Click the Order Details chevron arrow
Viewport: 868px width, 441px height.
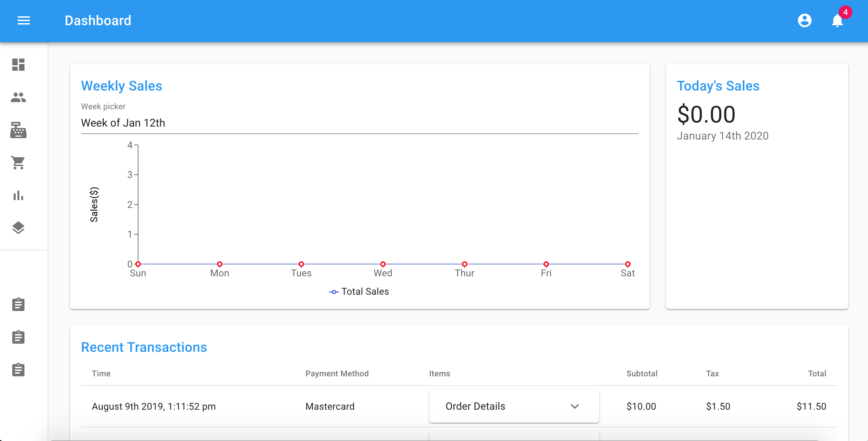[575, 406]
